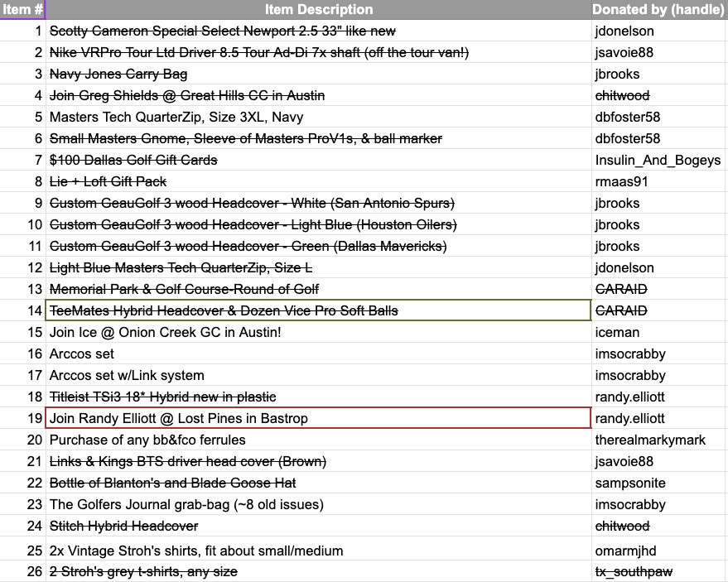Select donor imsocrabby in item 23 row
The image size is (728, 582).
[660, 504]
